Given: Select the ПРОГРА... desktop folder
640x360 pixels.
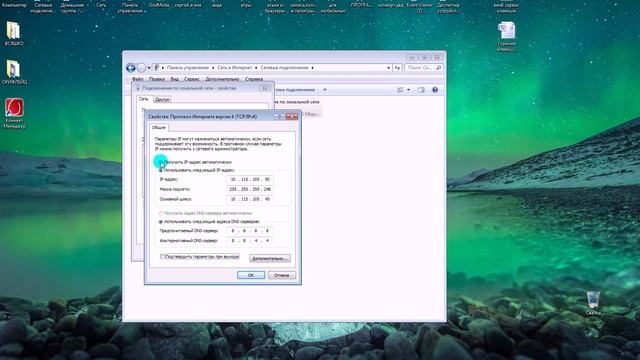Looking at the screenshot, I should click(x=361, y=5).
